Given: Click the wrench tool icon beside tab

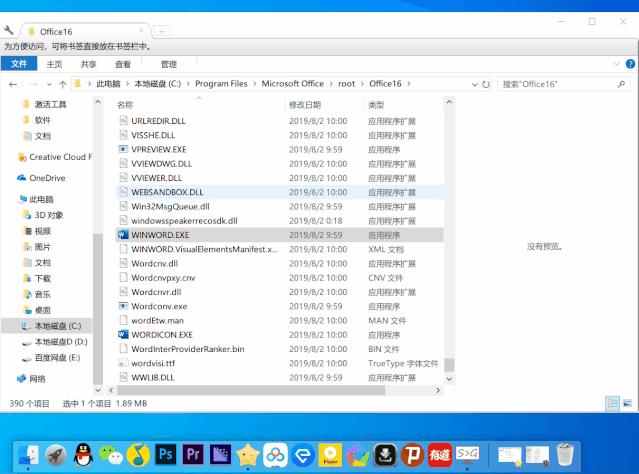Looking at the screenshot, I should 9,30.
